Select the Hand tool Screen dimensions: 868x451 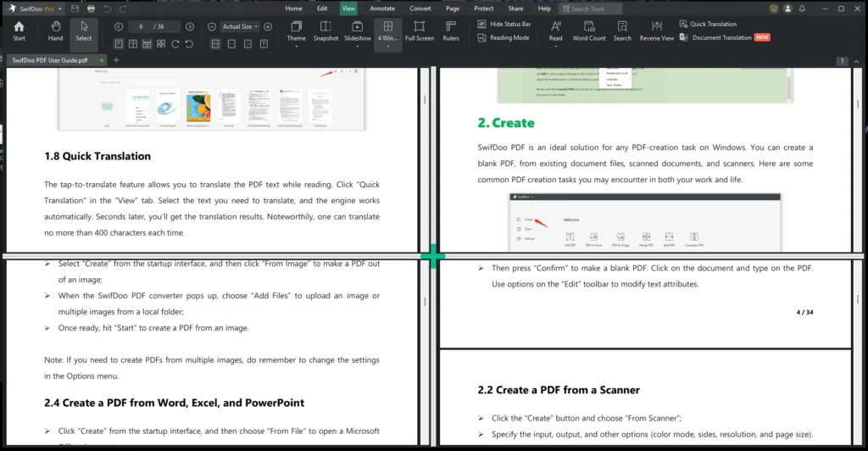pyautogui.click(x=55, y=31)
